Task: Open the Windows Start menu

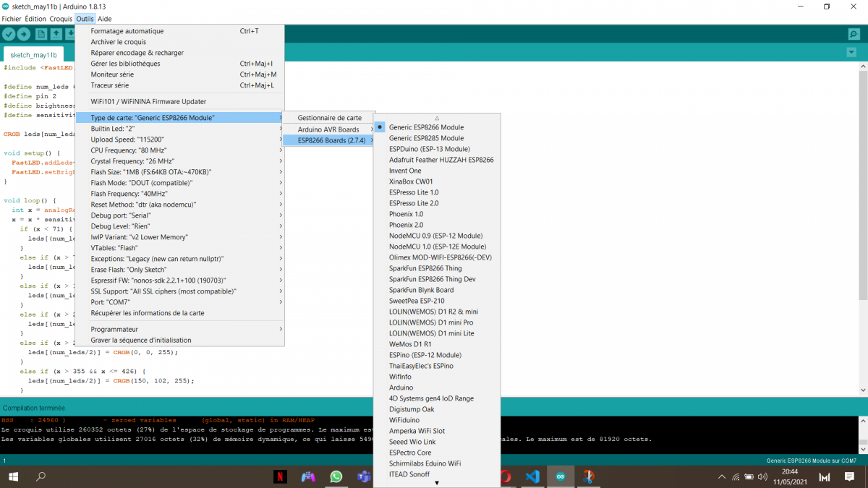Action: pos(13,476)
